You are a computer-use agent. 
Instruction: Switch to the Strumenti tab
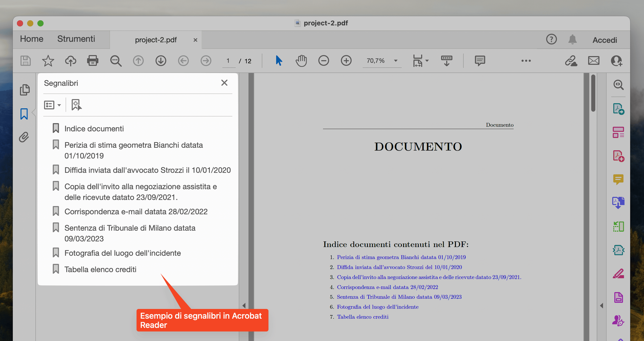pyautogui.click(x=76, y=39)
